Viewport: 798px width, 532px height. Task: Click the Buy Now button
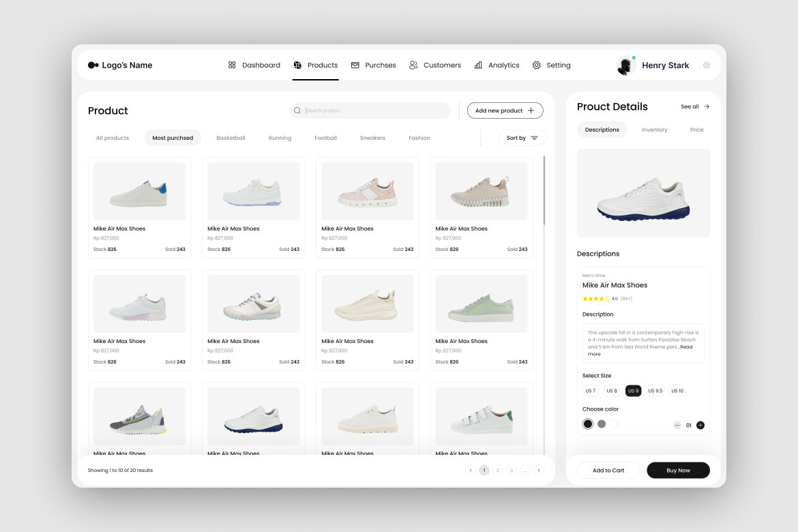(x=678, y=470)
